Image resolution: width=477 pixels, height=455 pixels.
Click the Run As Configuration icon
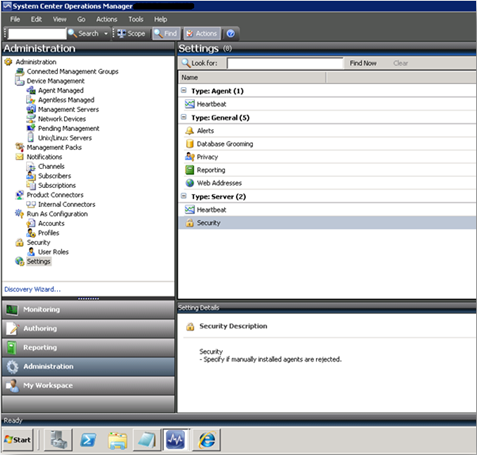tap(20, 214)
